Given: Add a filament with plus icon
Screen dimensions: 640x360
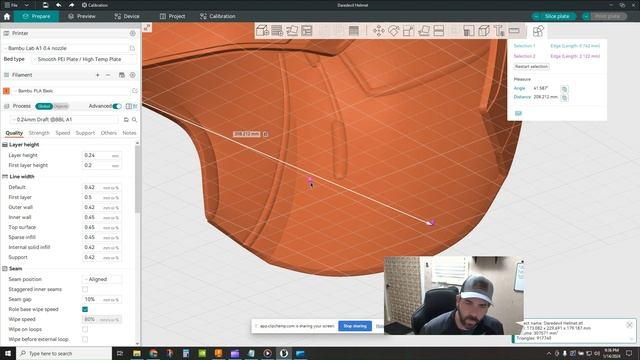Looking at the screenshot, I should (x=98, y=75).
